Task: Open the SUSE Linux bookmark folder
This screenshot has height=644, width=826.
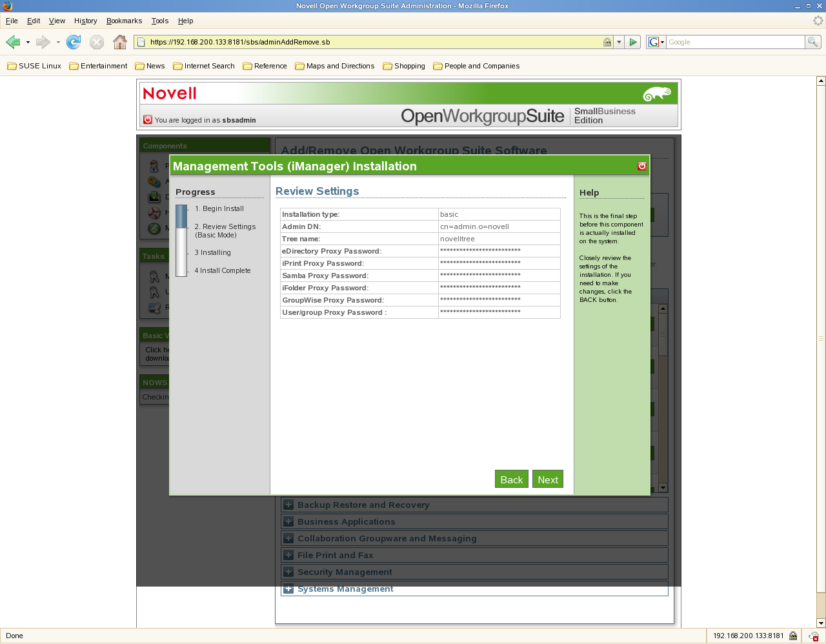Action: click(x=34, y=66)
